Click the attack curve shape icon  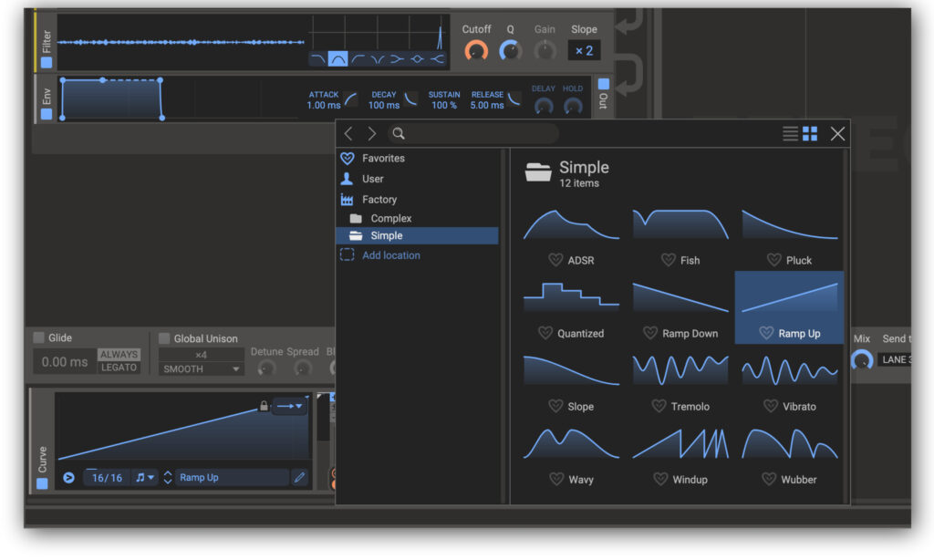tap(351, 99)
